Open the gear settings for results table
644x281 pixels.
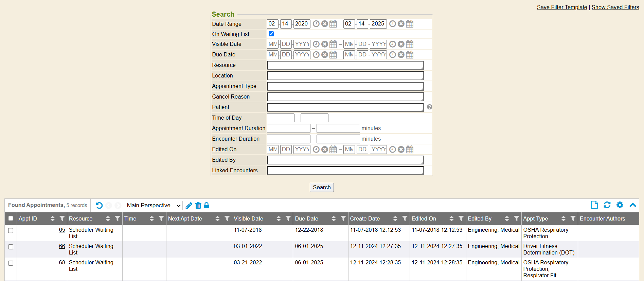(x=620, y=205)
